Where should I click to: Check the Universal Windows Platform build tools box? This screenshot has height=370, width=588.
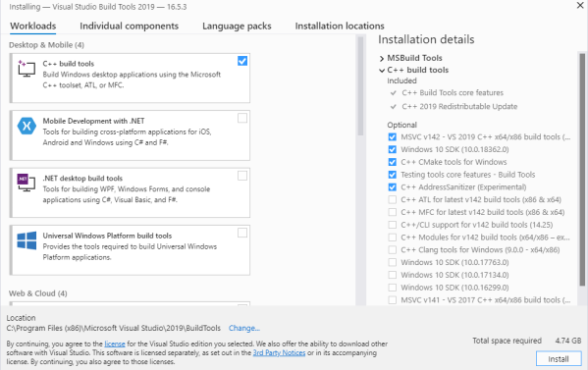pyautogui.click(x=242, y=233)
